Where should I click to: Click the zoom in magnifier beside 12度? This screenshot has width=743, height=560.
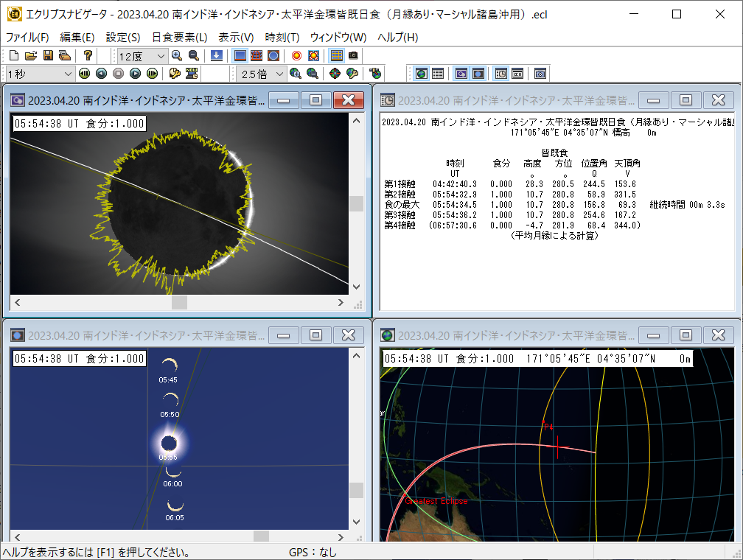[x=177, y=55]
